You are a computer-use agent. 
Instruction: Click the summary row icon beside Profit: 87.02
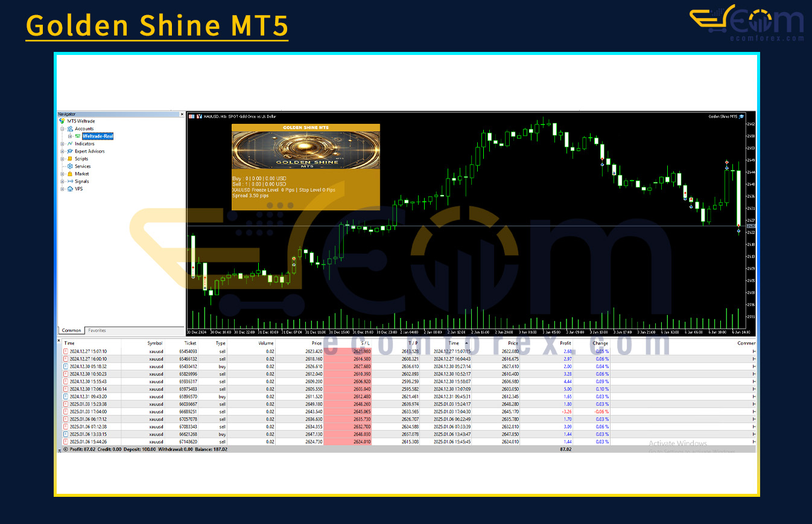(x=66, y=449)
